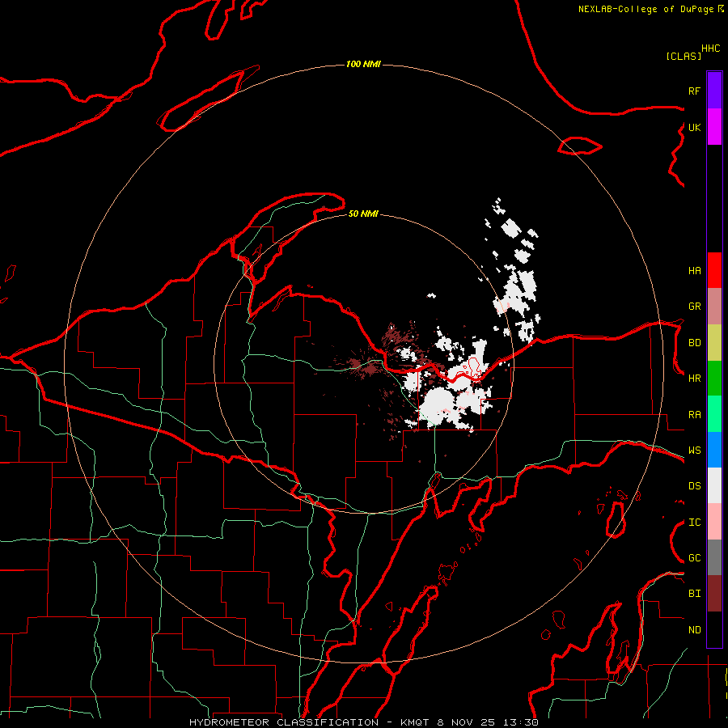Viewport: 728px width, 728px height.
Task: Click the 'BD' legend label
Action: [x=694, y=342]
